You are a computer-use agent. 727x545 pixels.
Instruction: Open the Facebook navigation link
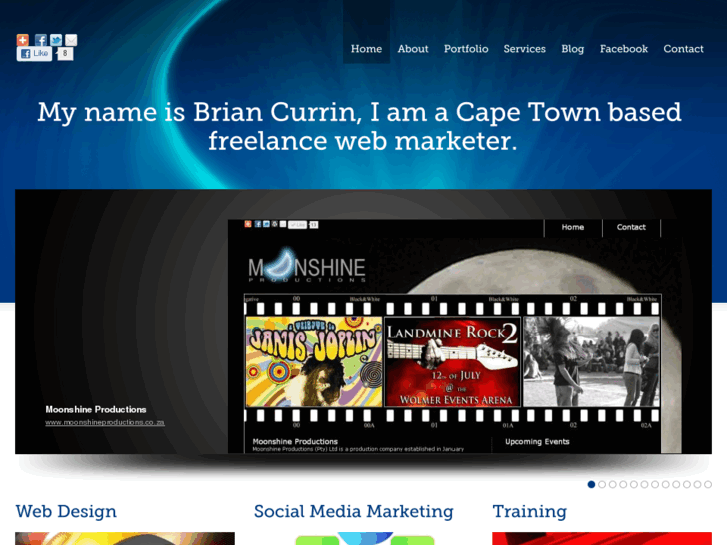pos(624,49)
